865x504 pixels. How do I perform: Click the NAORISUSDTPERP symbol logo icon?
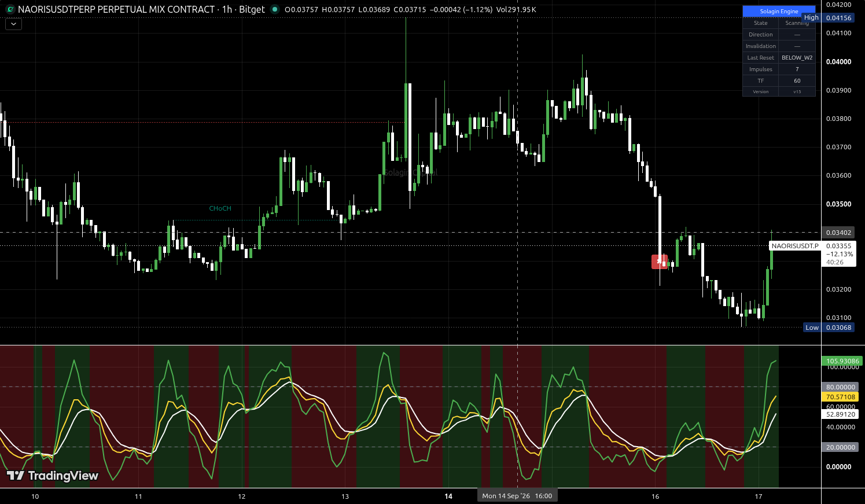(x=10, y=9)
